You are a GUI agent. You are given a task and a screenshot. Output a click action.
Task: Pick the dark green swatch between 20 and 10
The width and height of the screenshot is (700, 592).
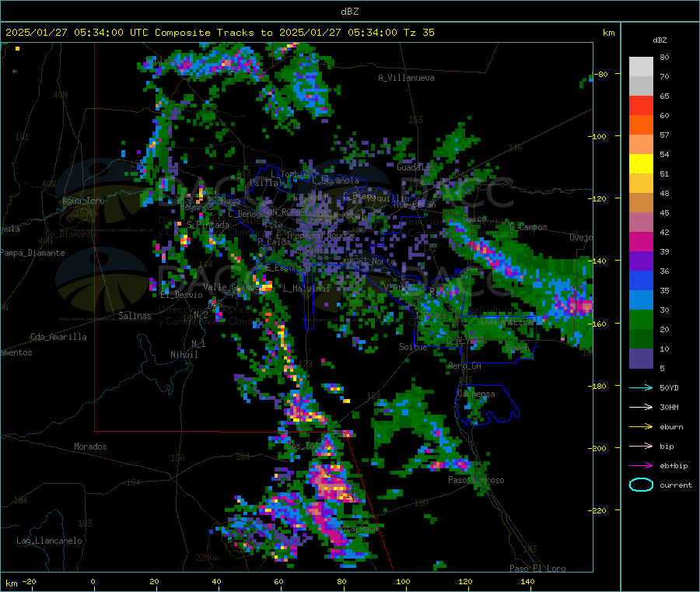[641, 339]
